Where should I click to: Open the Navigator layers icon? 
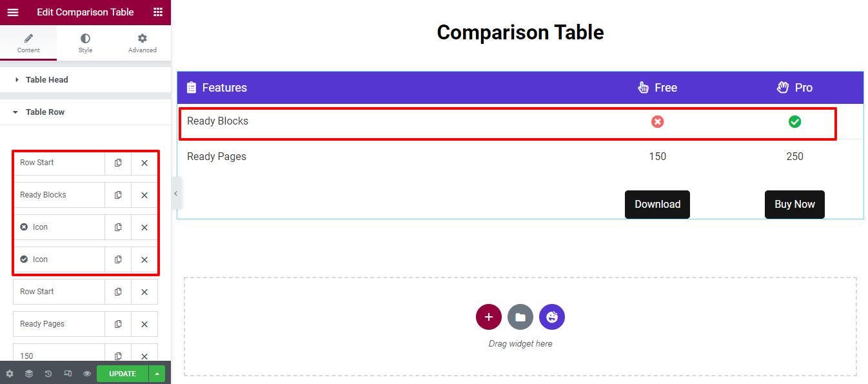[x=29, y=374]
